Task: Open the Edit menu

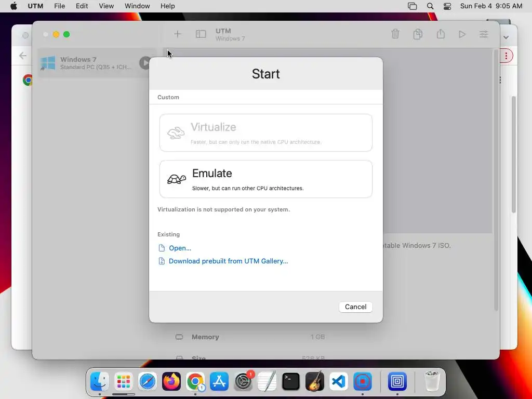Action: (82, 6)
